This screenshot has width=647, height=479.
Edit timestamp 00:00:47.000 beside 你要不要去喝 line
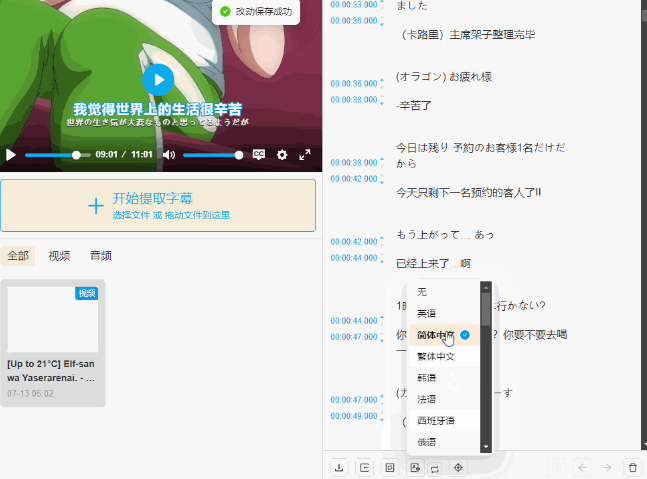(354, 337)
